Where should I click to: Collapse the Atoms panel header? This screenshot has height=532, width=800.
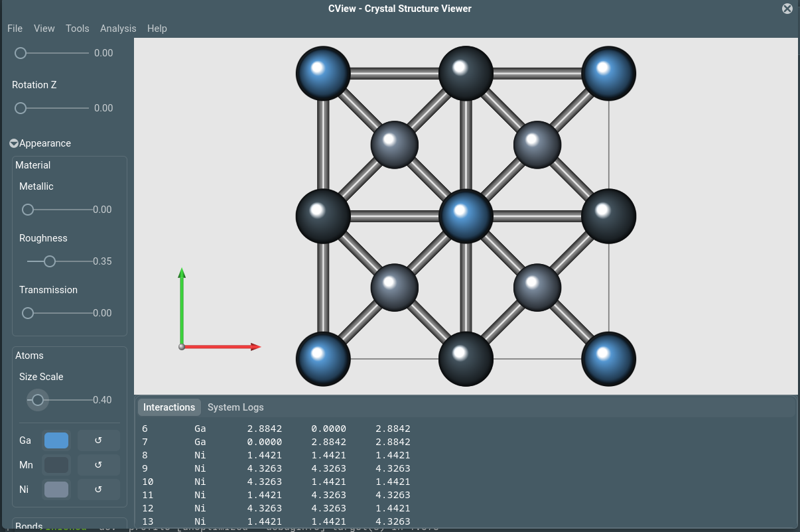tap(29, 356)
